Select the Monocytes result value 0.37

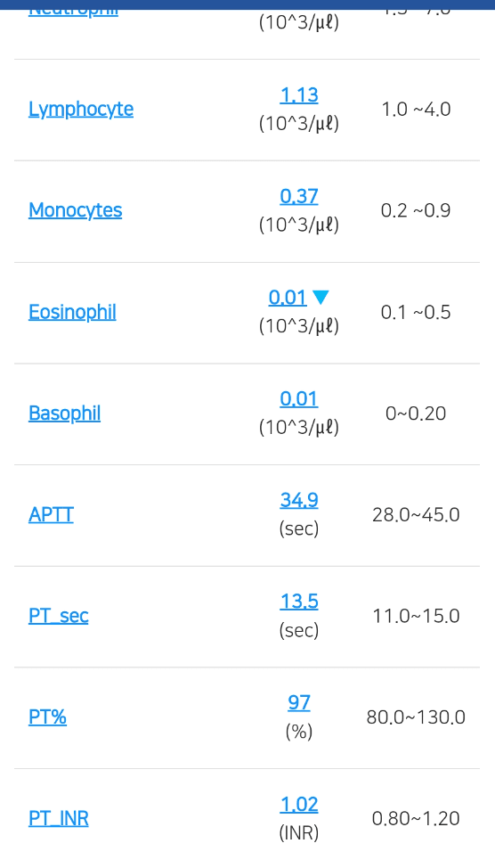[299, 197]
